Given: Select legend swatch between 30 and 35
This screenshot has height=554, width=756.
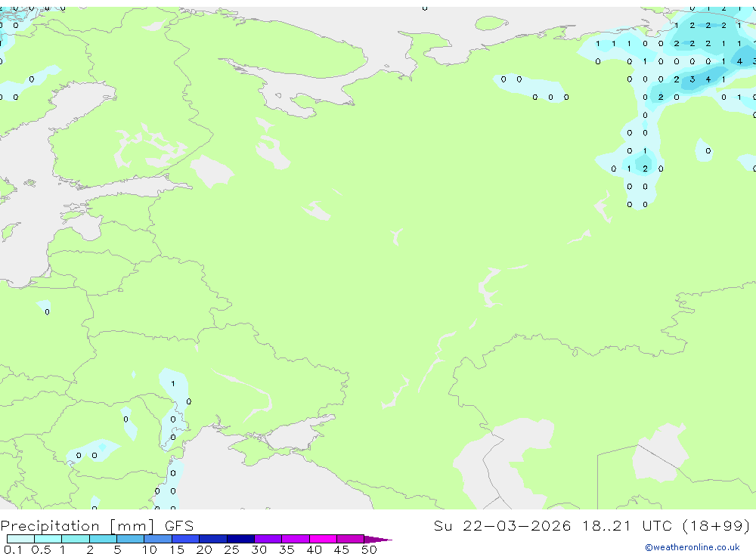Looking at the screenshot, I should 268,539.
